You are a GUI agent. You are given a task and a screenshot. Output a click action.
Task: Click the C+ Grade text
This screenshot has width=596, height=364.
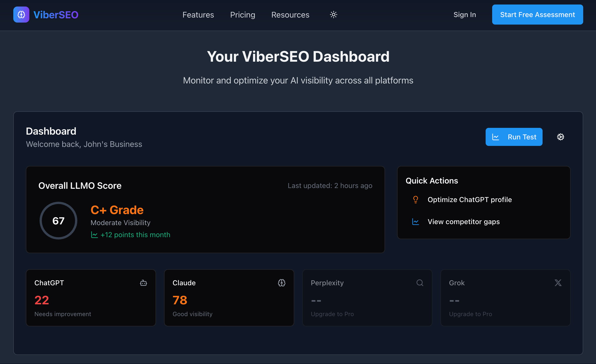click(x=117, y=210)
